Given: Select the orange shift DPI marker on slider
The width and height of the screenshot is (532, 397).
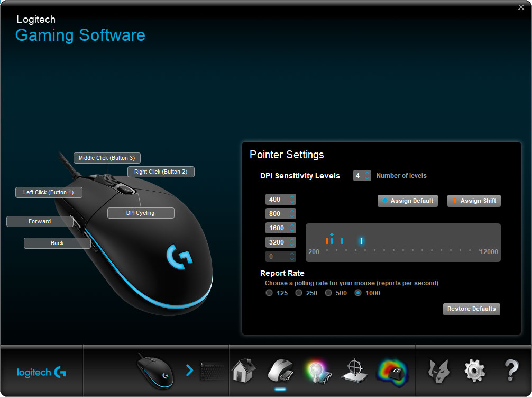Looking at the screenshot, I should [x=327, y=241].
